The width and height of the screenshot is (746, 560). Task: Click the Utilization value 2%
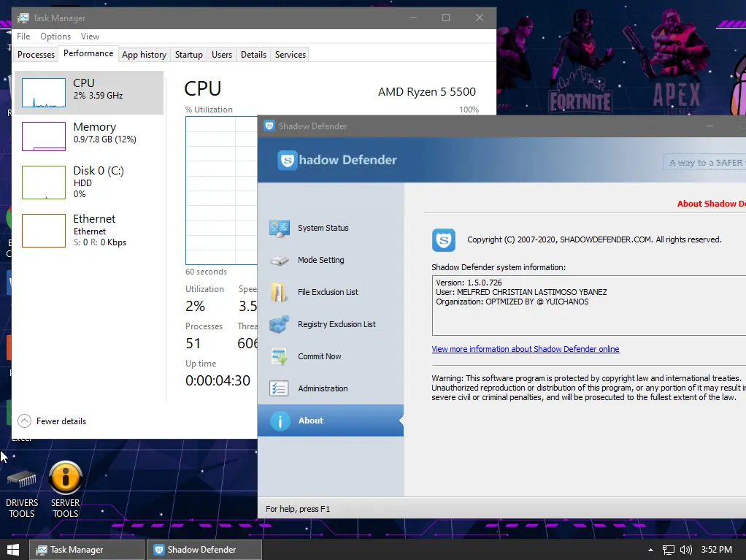click(195, 306)
